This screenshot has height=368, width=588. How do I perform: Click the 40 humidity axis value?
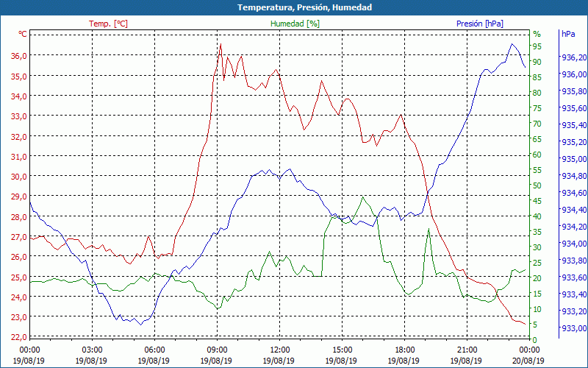click(x=537, y=216)
